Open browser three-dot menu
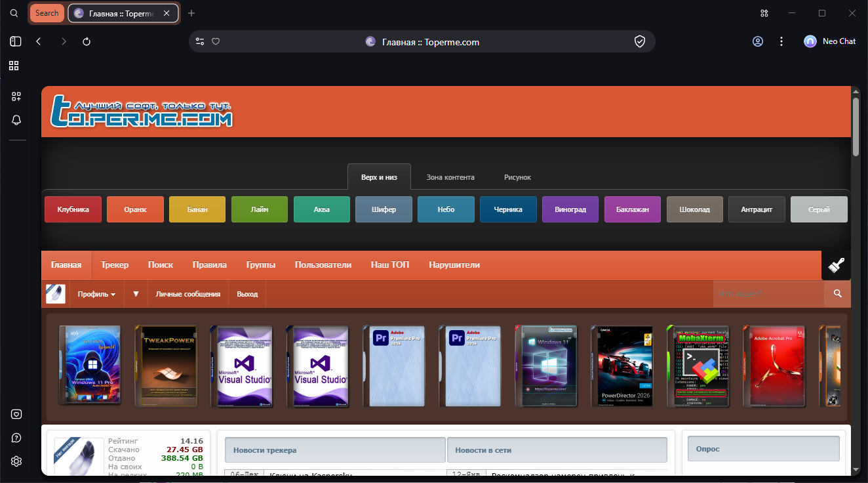Screen dimensions: 868x483 tap(781, 41)
